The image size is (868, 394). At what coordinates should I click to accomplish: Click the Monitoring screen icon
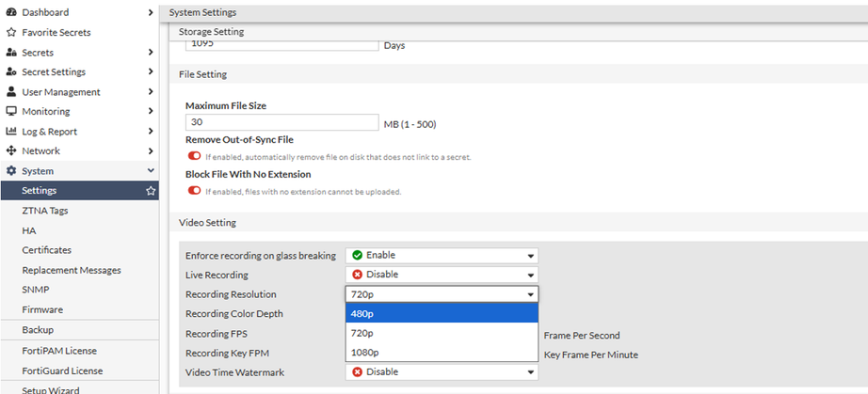pyautogui.click(x=11, y=112)
